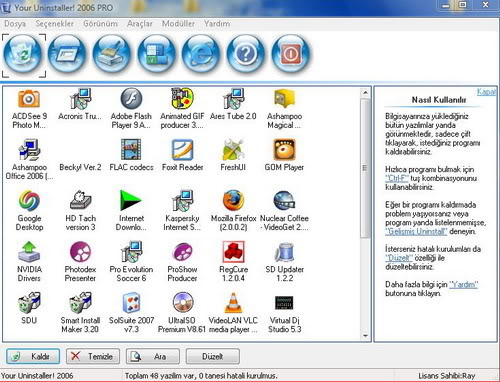
Task: Click the Ara search button
Action: click(153, 356)
